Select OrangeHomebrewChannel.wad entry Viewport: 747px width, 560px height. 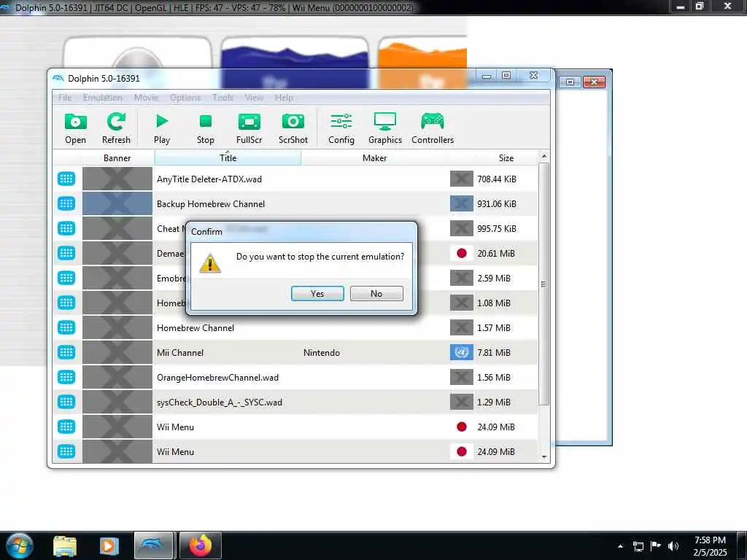tap(295, 377)
